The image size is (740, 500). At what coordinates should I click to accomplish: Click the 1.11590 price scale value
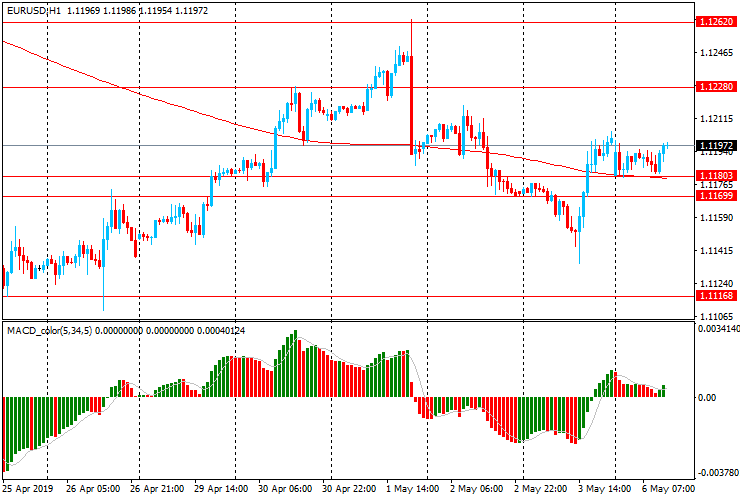tap(716, 217)
